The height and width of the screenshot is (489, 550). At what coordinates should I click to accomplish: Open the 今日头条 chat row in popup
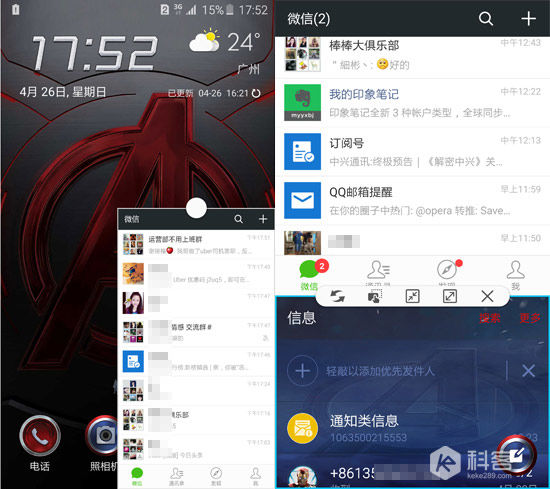coord(196,449)
